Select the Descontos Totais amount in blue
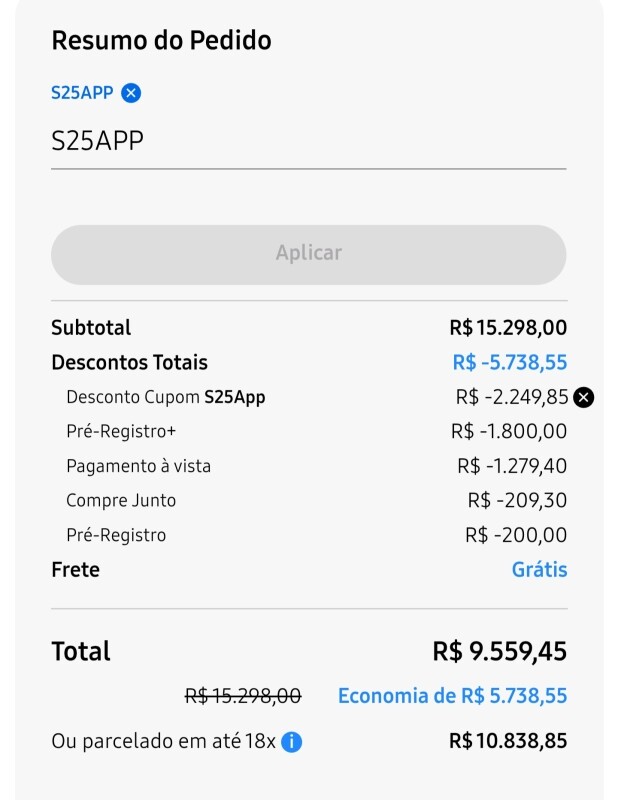 click(509, 362)
